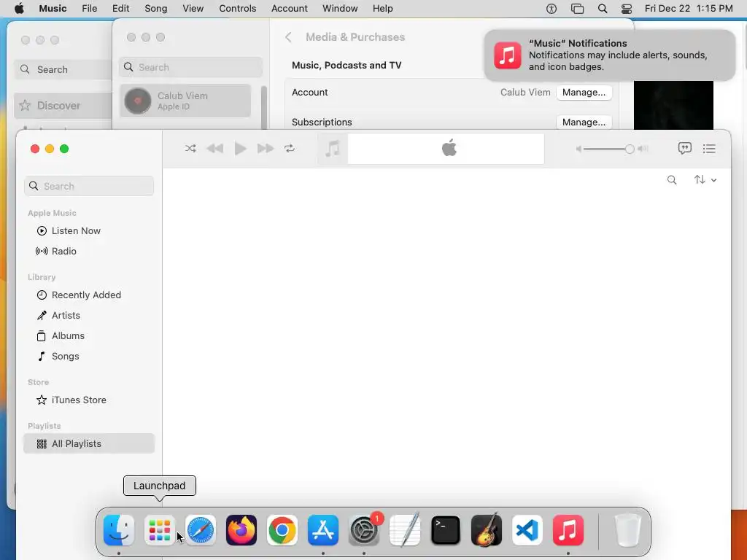Click the previous track rewind button
This screenshot has height=560, width=747.
tap(215, 149)
